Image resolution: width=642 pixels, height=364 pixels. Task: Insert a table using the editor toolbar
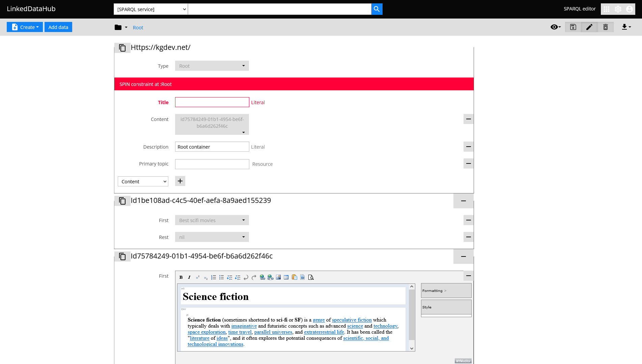click(286, 277)
